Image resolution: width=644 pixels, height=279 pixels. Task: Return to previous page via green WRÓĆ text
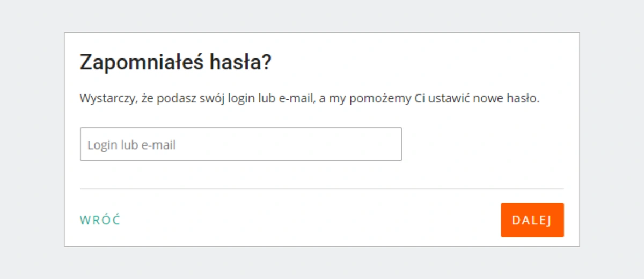coord(100,220)
